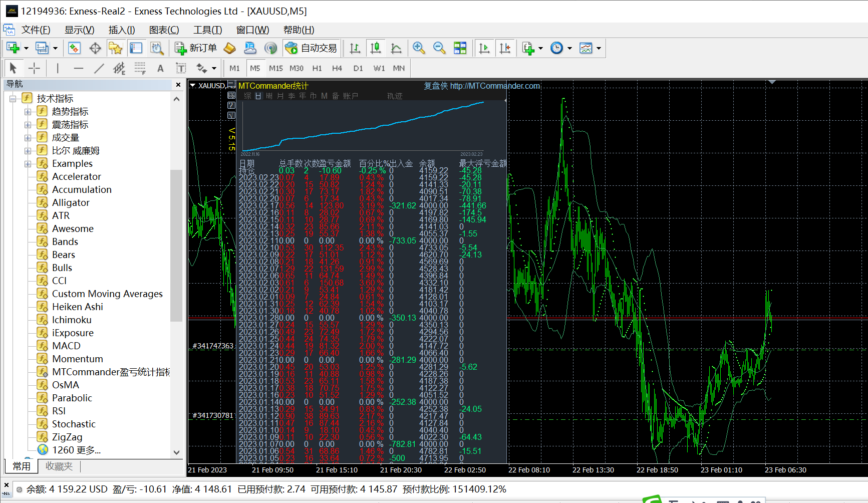The height and width of the screenshot is (503, 868).
Task: Switch to the 收藏夹 tab
Action: click(59, 466)
